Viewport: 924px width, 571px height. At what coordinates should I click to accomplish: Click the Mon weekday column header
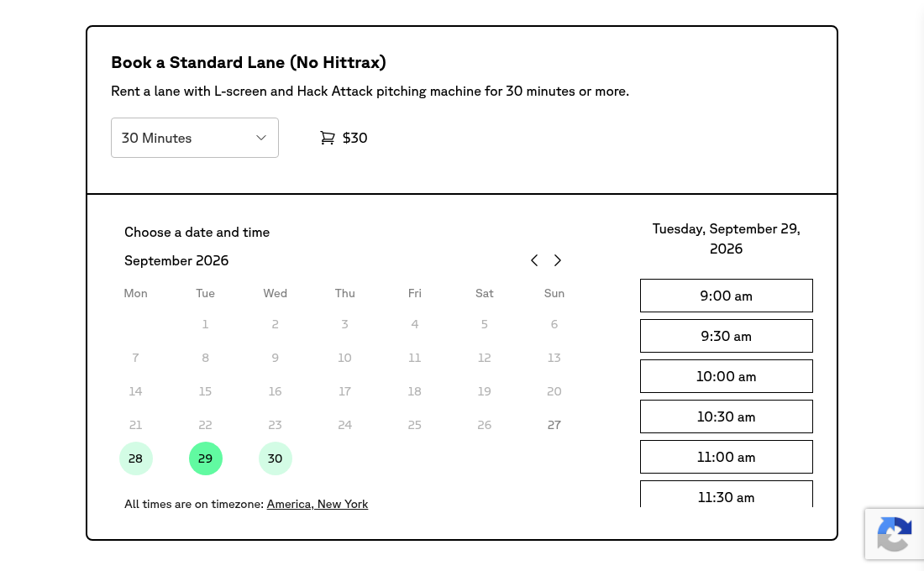click(135, 293)
